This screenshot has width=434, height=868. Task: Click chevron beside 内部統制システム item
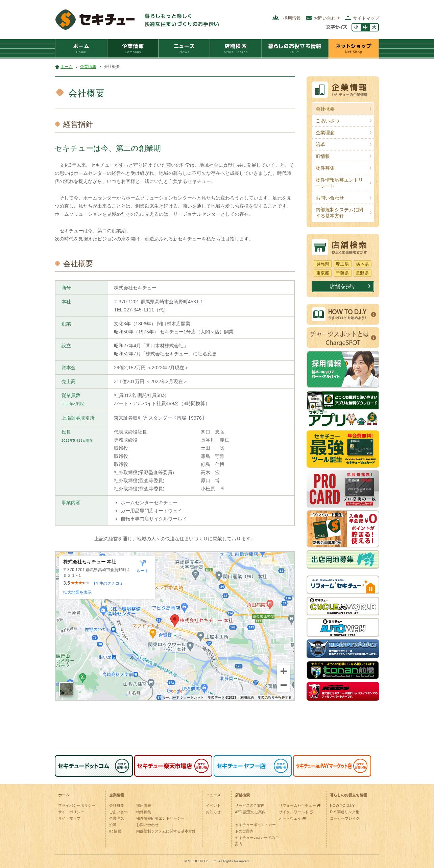(370, 213)
